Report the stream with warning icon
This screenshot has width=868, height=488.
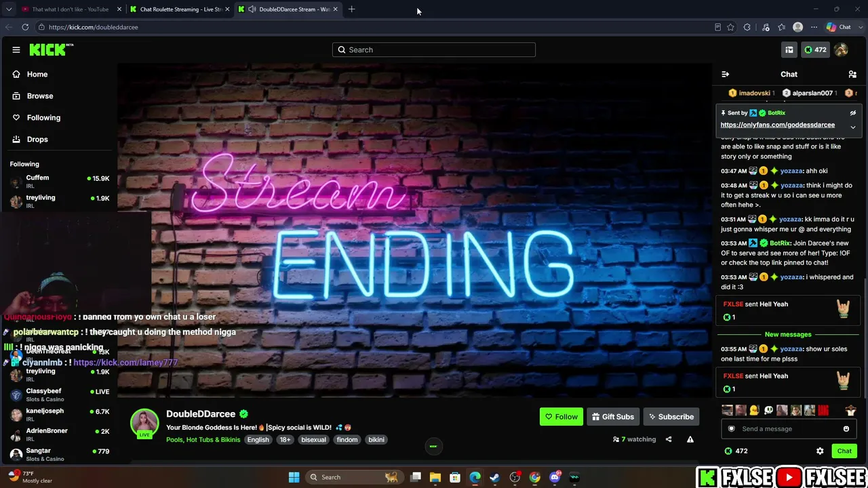pos(690,439)
